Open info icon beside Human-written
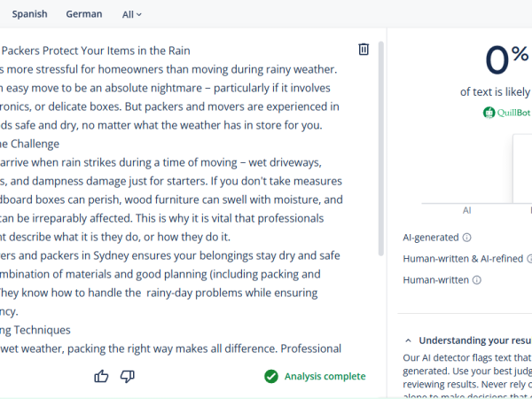 [477, 280]
